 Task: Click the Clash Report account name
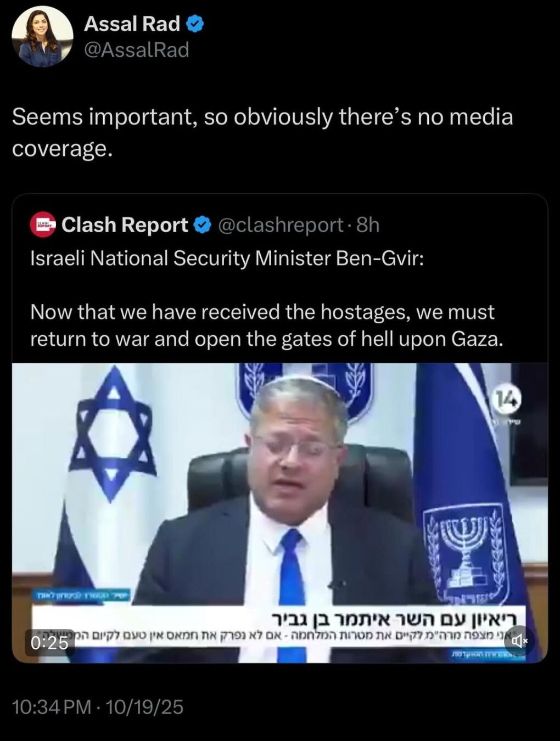125,224
